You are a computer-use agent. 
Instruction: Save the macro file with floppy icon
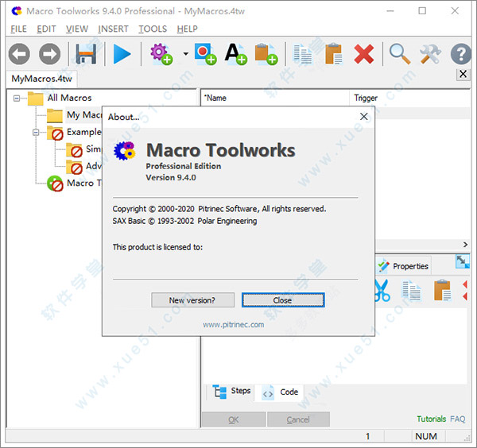coord(86,54)
